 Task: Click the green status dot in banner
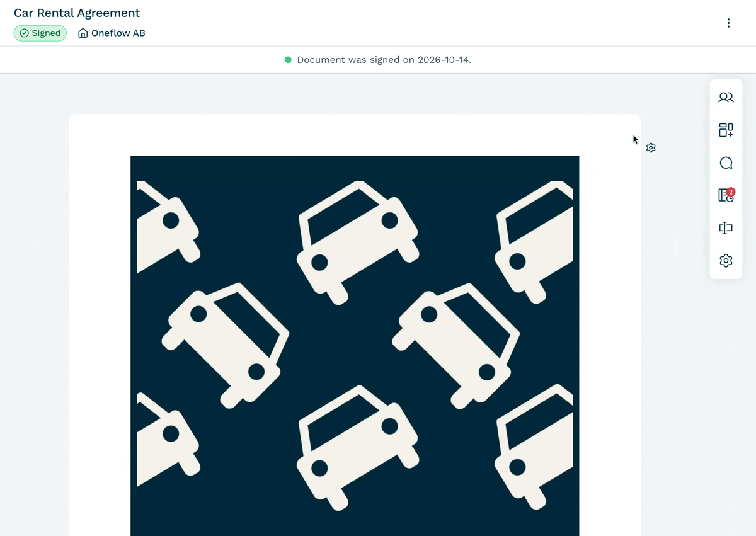pyautogui.click(x=288, y=60)
